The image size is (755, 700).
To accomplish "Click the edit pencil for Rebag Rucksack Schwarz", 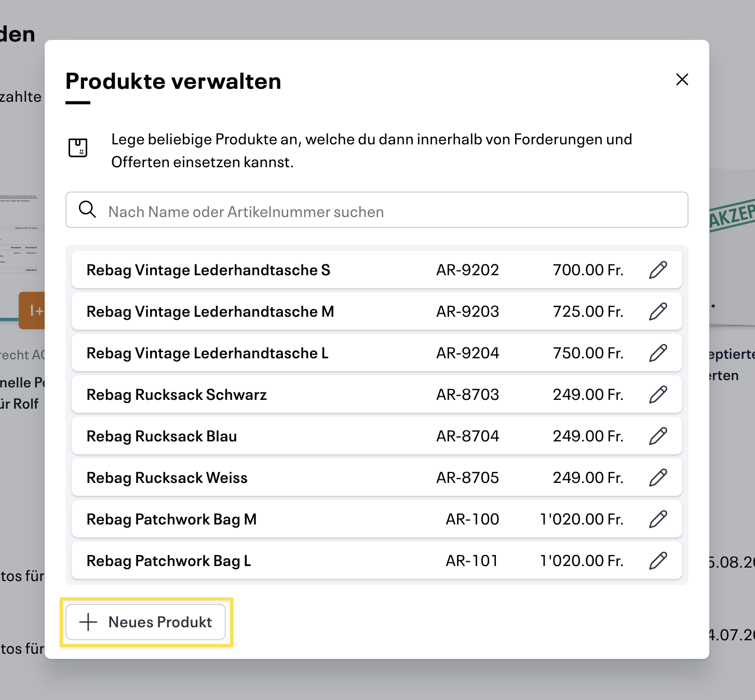I will coord(658,394).
